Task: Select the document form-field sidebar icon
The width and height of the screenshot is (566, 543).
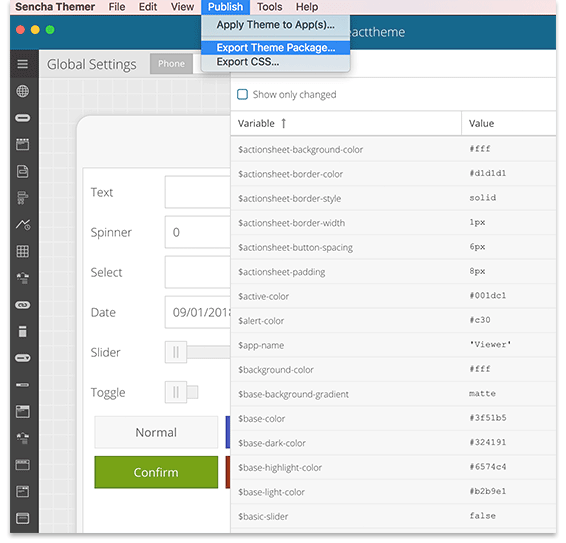Action: tap(22, 171)
